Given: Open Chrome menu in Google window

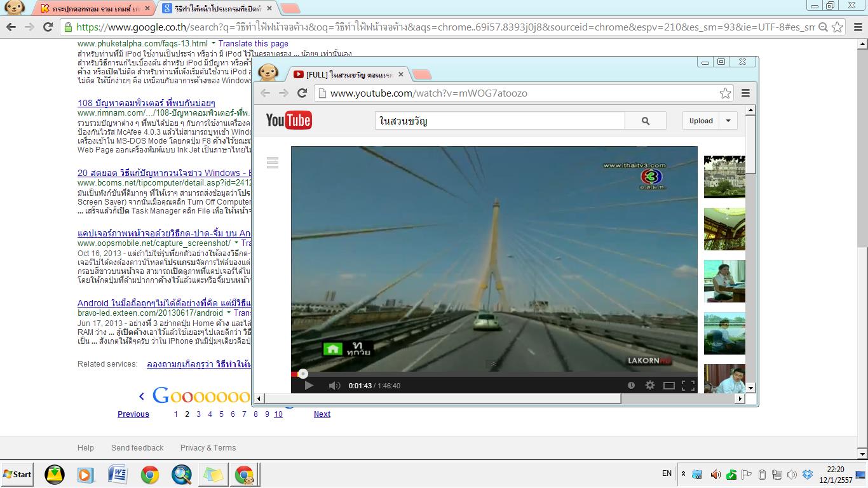Looking at the screenshot, I should click(x=857, y=27).
